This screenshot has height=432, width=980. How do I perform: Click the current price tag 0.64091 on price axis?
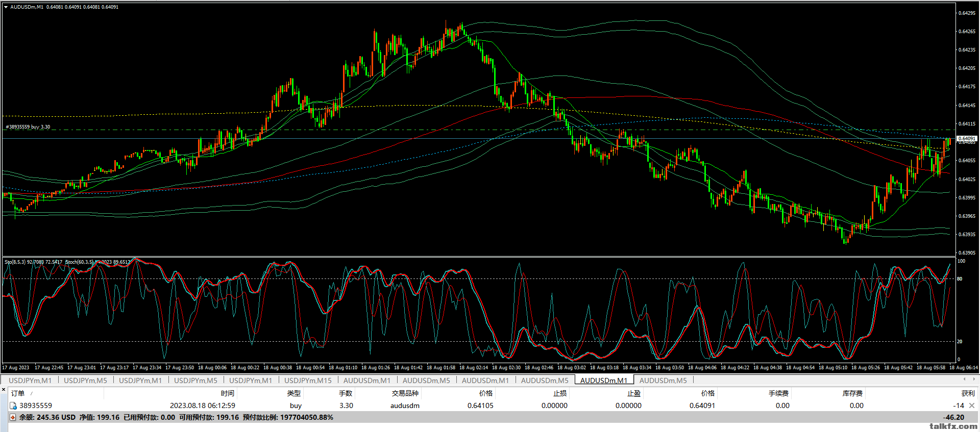pos(967,138)
